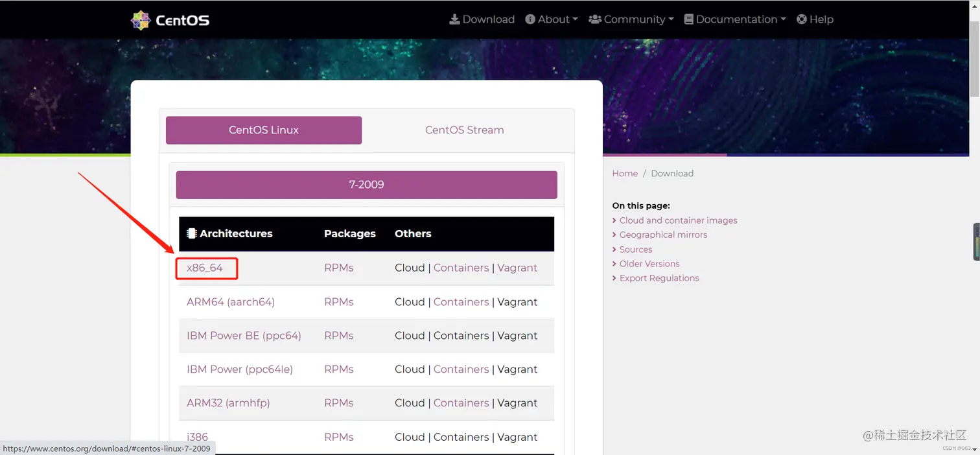Jump to Older Versions section
Viewport: 980px width, 455px height.
pyautogui.click(x=649, y=264)
